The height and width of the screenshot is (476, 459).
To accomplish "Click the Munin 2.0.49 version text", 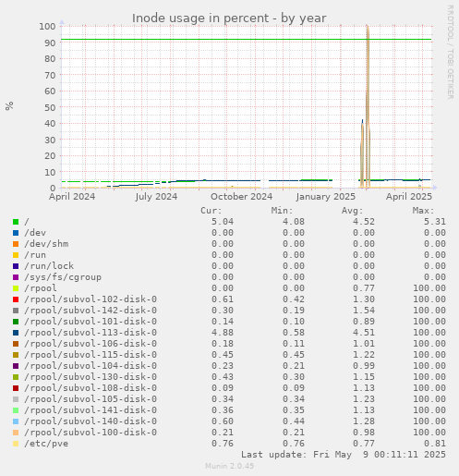I will coord(230,466).
